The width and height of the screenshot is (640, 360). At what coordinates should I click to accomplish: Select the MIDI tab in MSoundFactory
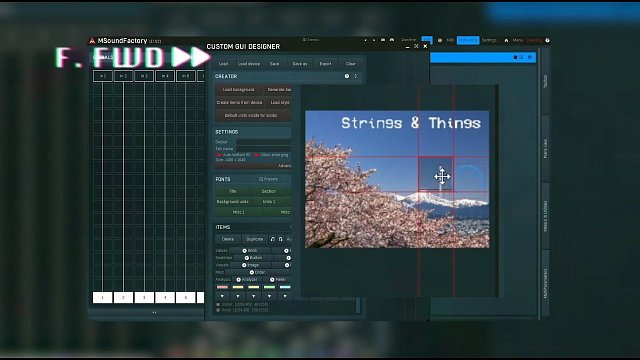450,40
